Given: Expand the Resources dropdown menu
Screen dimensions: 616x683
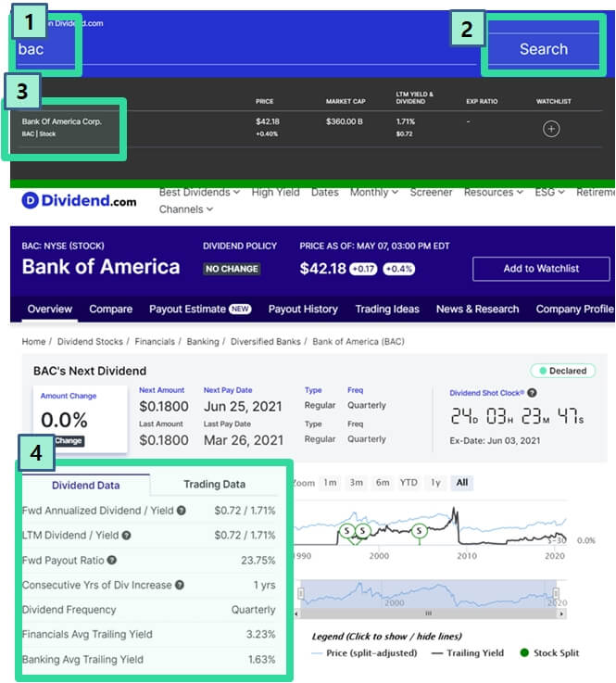Looking at the screenshot, I should pyautogui.click(x=493, y=192).
